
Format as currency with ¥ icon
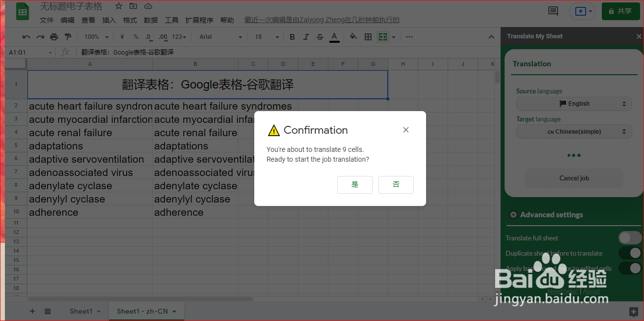(x=122, y=37)
